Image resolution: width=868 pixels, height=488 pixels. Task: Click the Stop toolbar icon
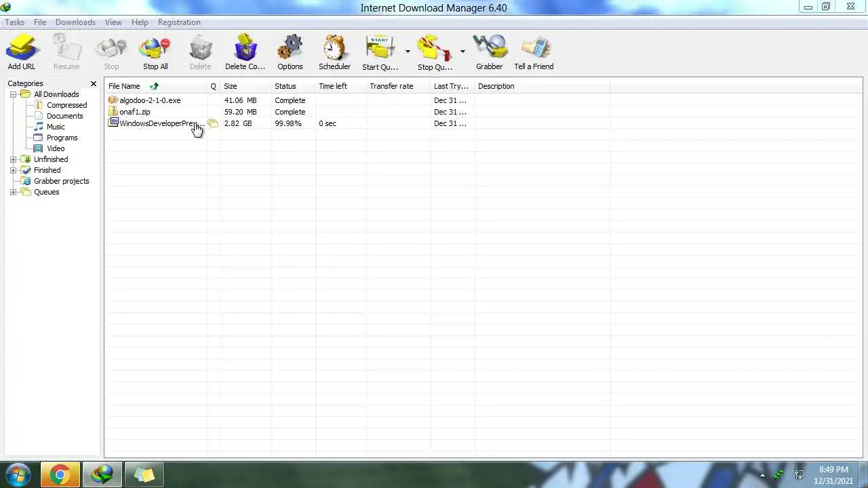pyautogui.click(x=111, y=47)
